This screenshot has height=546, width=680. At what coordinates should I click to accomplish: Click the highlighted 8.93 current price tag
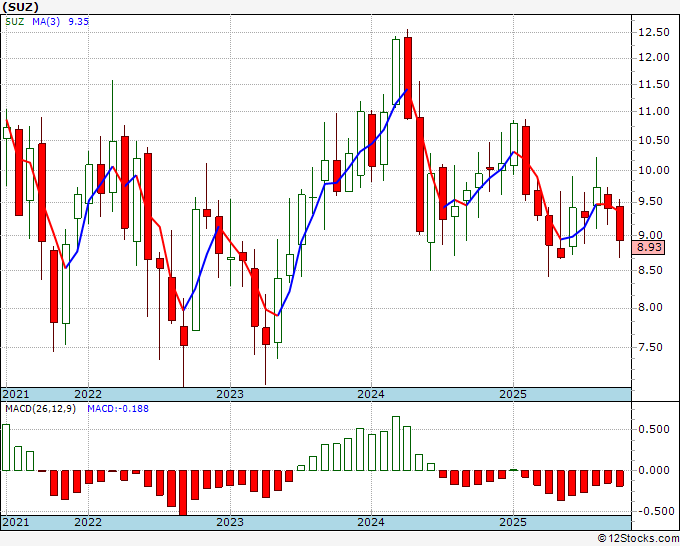648,247
